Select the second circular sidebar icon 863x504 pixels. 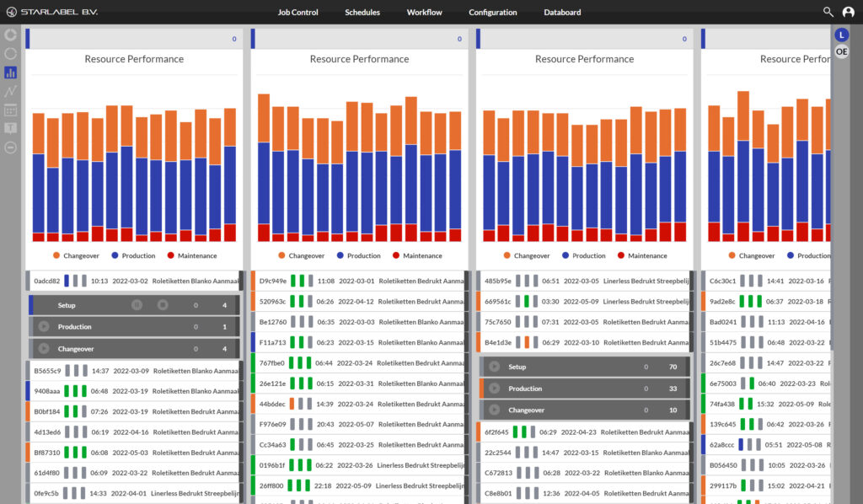point(10,53)
